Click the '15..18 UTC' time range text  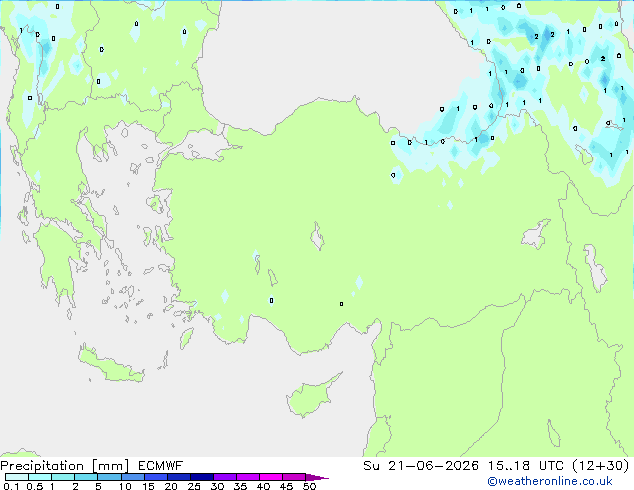(525, 466)
